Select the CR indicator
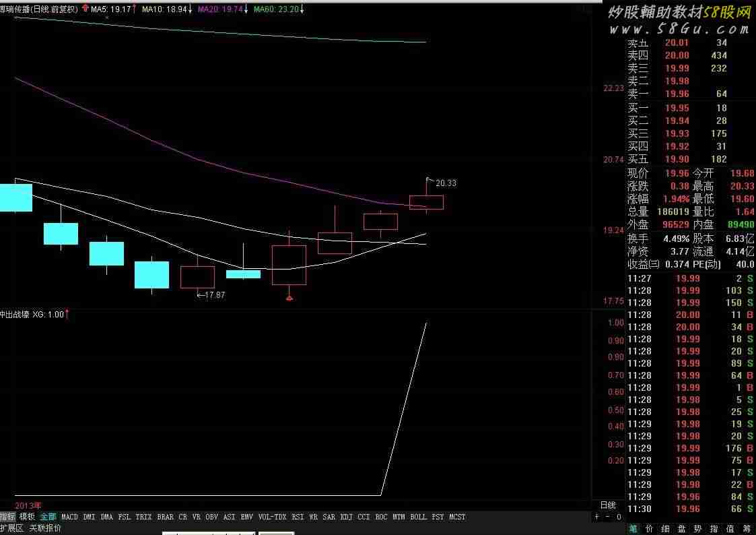Image resolution: width=756 pixels, height=535 pixels. 182,517
